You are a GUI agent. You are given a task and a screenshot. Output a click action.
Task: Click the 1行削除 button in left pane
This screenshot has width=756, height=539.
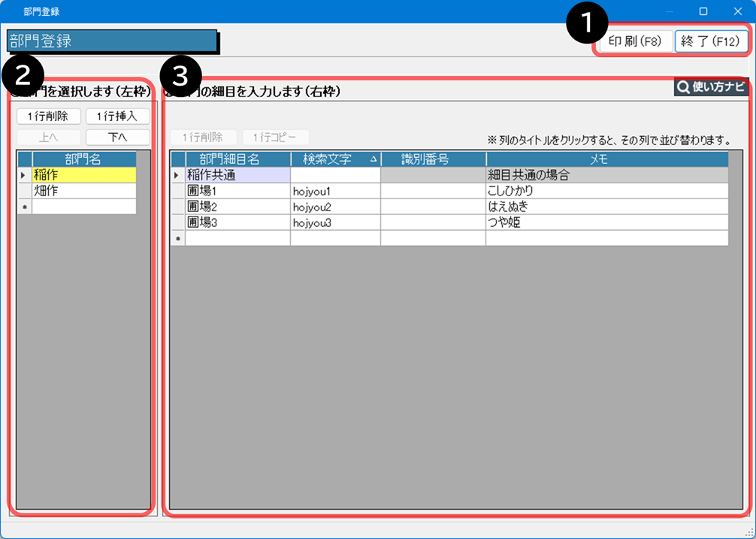(x=48, y=117)
